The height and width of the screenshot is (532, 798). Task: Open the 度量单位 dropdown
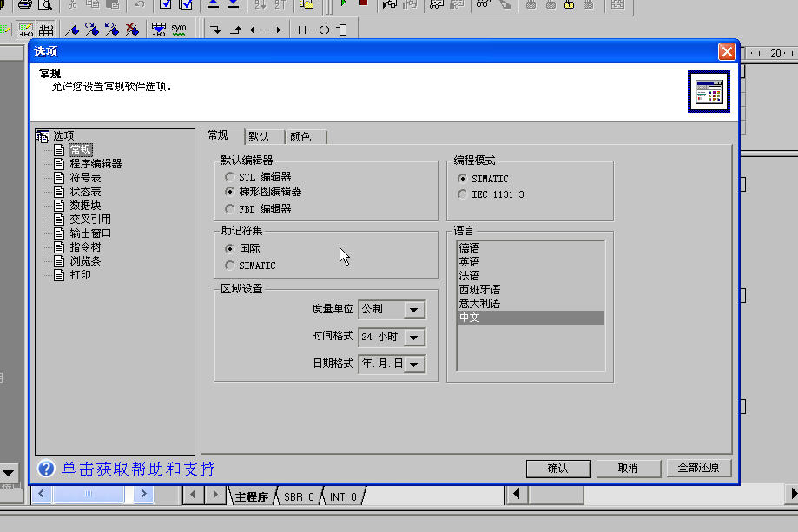pyautogui.click(x=414, y=310)
